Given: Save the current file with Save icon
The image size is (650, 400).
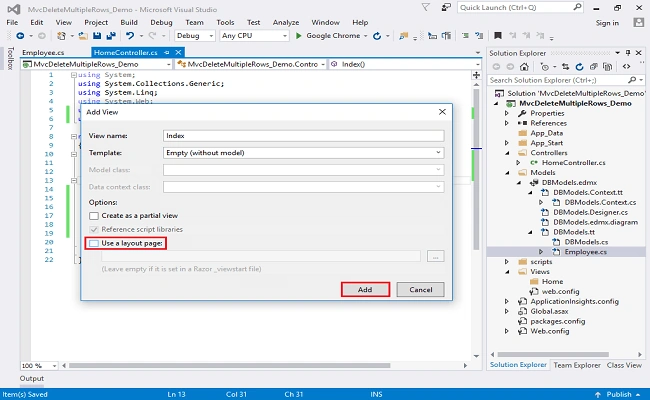Looking at the screenshot, I should point(97,36).
